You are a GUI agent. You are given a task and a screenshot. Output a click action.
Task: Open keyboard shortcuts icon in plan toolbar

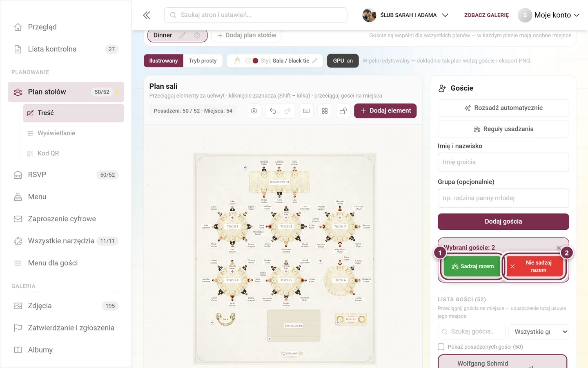click(306, 111)
